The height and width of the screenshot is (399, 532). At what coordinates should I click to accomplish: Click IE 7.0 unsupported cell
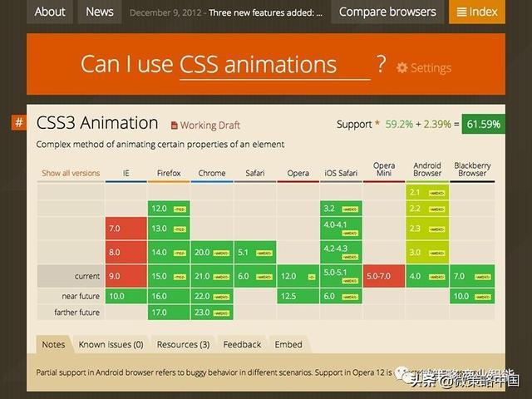[126, 229]
